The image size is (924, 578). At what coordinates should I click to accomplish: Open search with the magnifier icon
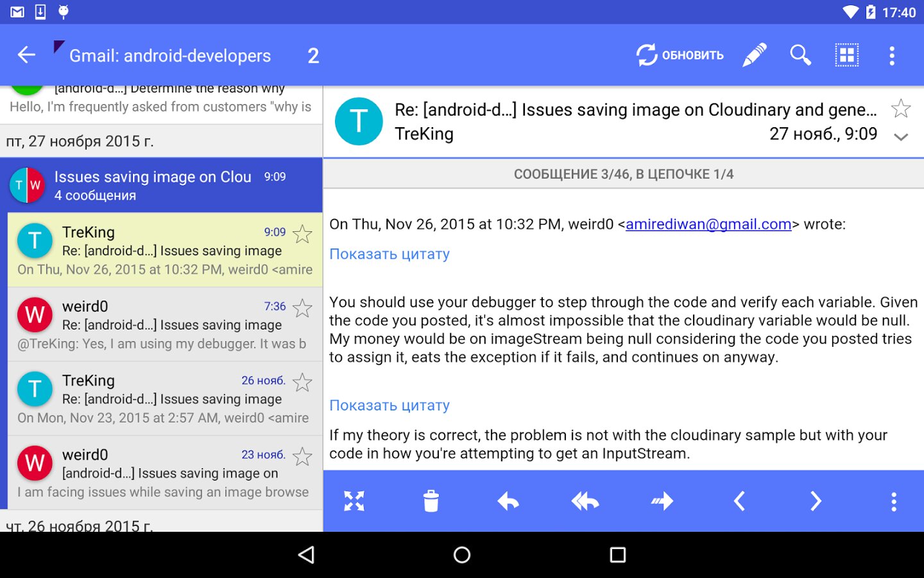click(x=800, y=55)
